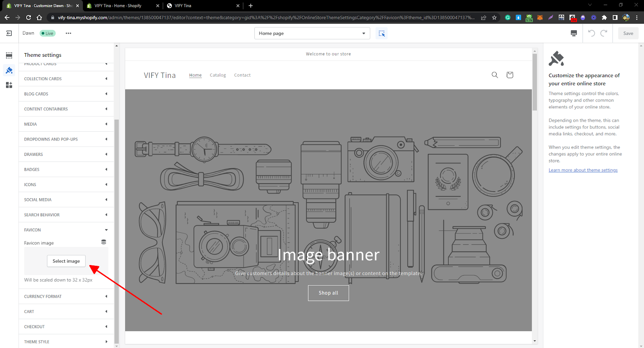
Task: Toggle the inspector selection tool
Action: point(382,33)
